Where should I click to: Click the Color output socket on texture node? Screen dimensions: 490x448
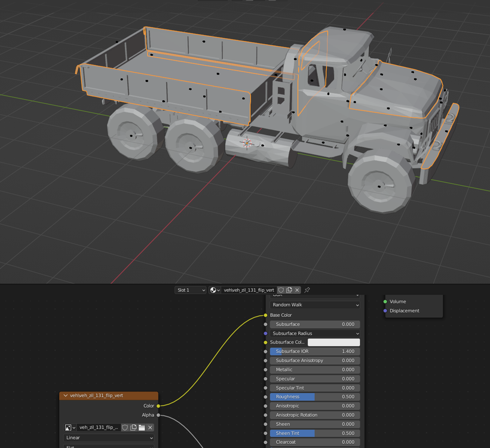click(158, 406)
